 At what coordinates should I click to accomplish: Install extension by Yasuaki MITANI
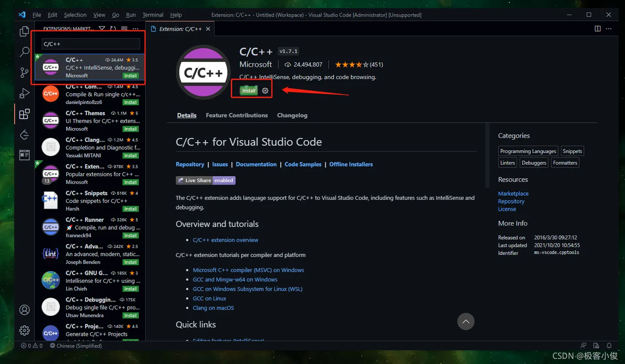tap(130, 156)
